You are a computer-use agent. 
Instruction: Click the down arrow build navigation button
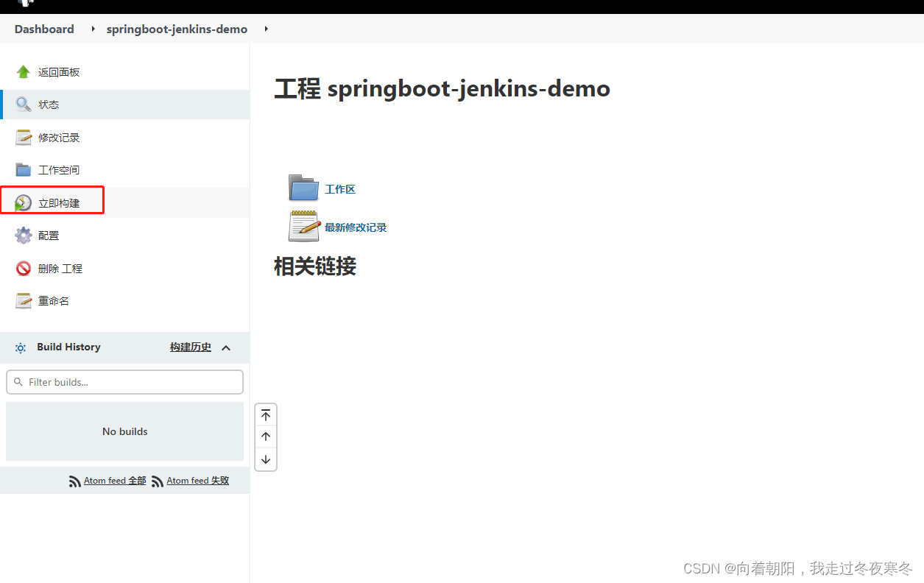click(266, 459)
